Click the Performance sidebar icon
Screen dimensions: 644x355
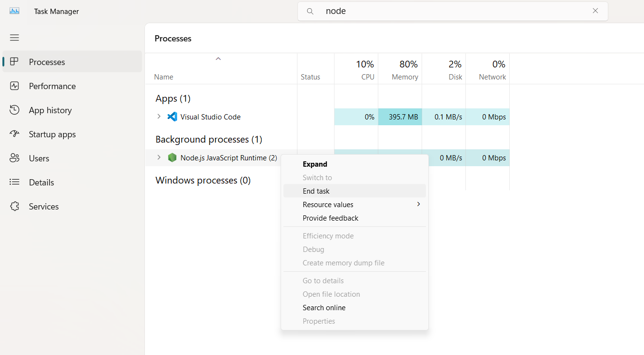click(x=14, y=86)
